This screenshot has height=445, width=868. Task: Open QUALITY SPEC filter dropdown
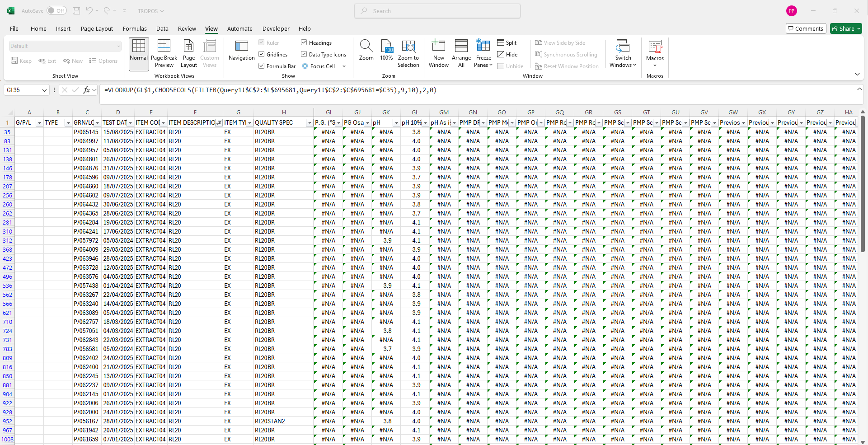[310, 123]
